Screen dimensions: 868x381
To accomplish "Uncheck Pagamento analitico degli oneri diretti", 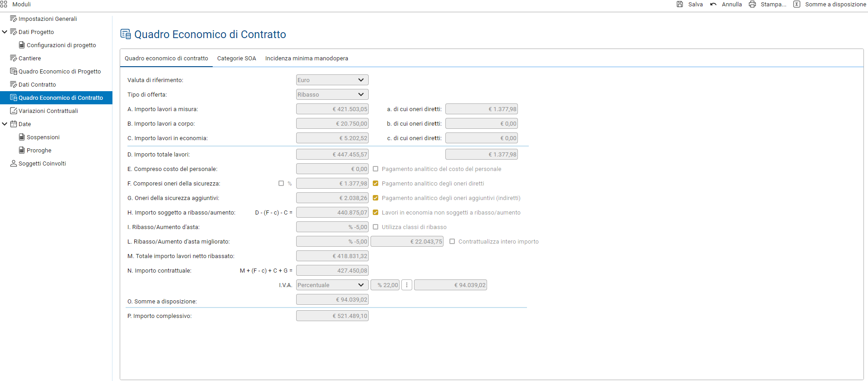I will click(x=375, y=183).
